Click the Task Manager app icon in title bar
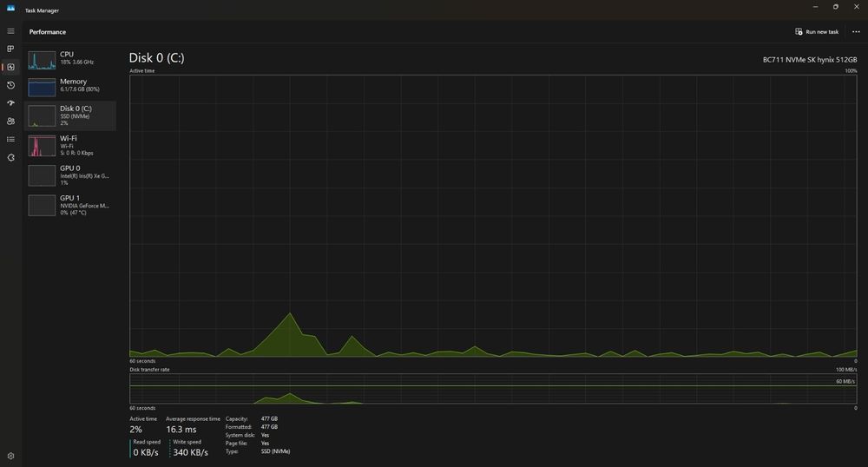The height and width of the screenshot is (467, 868). tap(10, 9)
